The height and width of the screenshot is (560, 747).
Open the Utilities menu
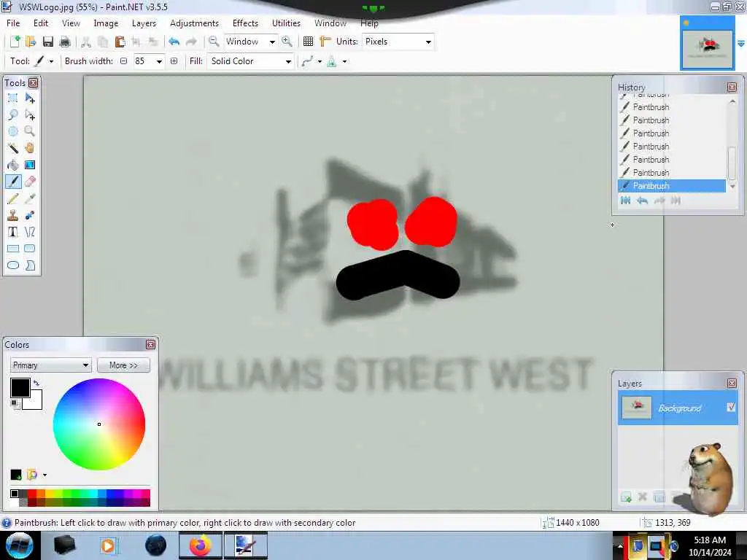pos(286,23)
